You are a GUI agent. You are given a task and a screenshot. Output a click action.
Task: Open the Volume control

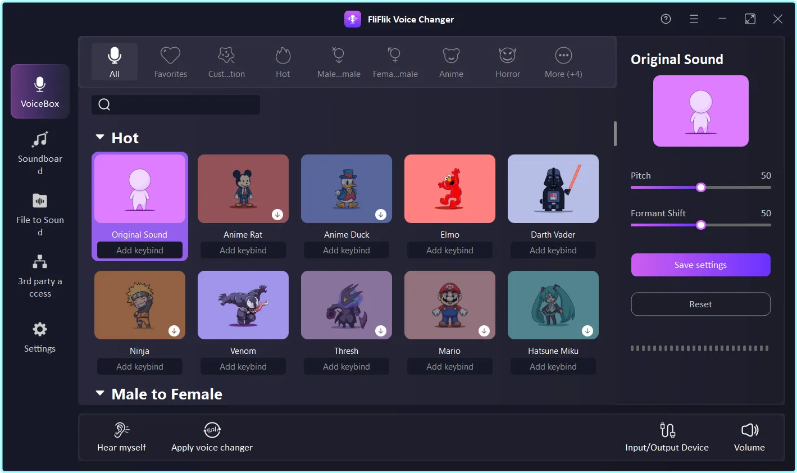[749, 437]
